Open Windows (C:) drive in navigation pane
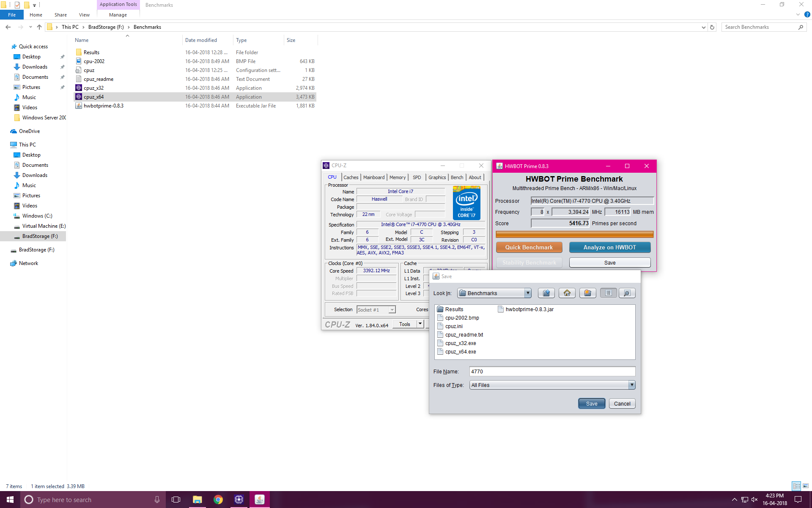The width and height of the screenshot is (812, 508). tap(37, 216)
